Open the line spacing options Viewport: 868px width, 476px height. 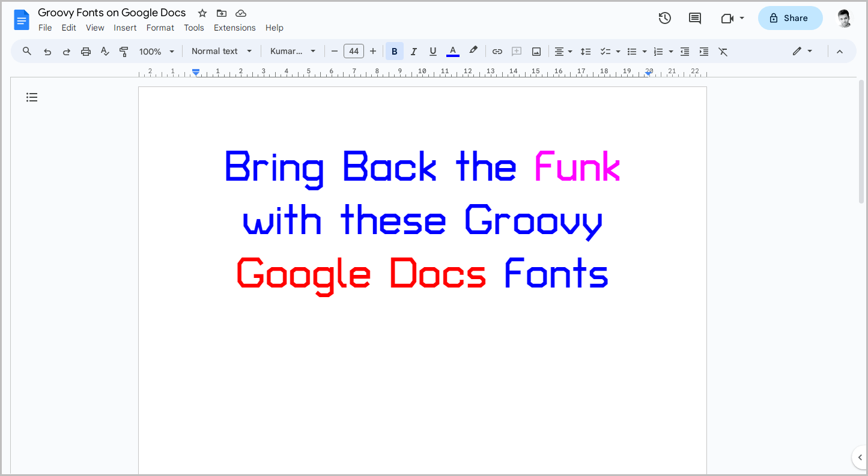pyautogui.click(x=586, y=51)
